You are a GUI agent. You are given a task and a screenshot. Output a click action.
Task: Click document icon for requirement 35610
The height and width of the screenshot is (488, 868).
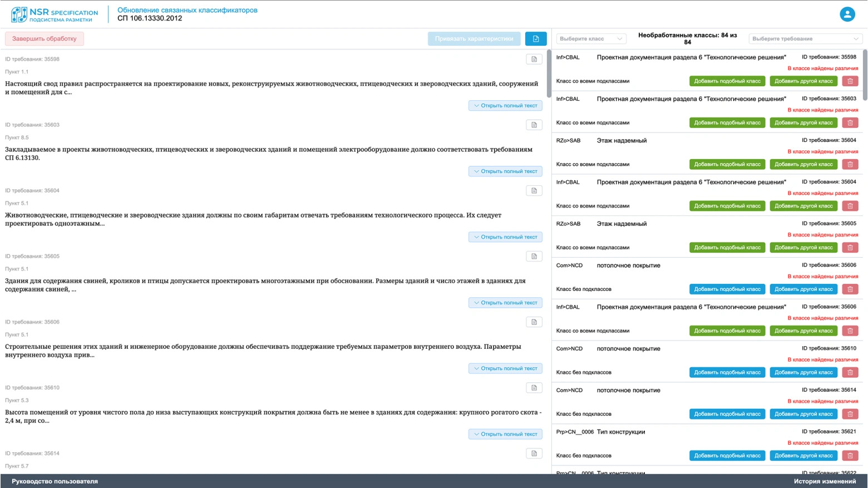pos(534,388)
